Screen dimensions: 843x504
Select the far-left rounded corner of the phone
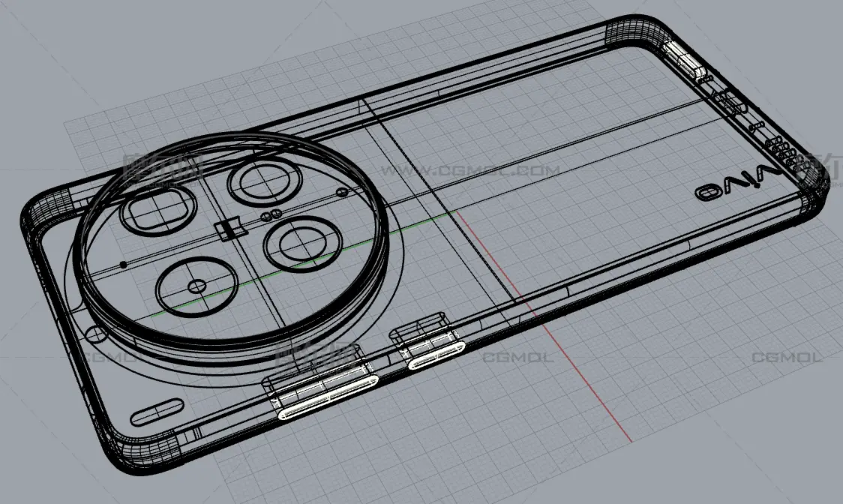(43, 211)
